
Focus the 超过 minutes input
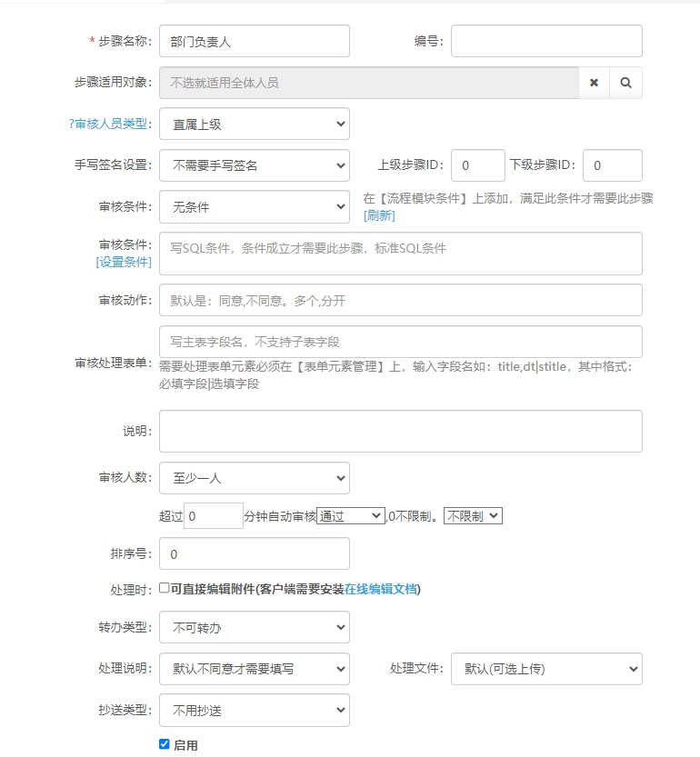[x=214, y=515]
